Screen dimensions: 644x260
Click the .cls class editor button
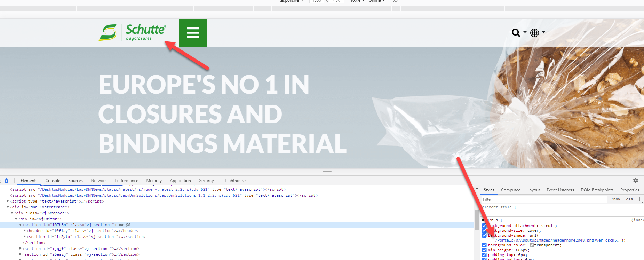click(628, 199)
